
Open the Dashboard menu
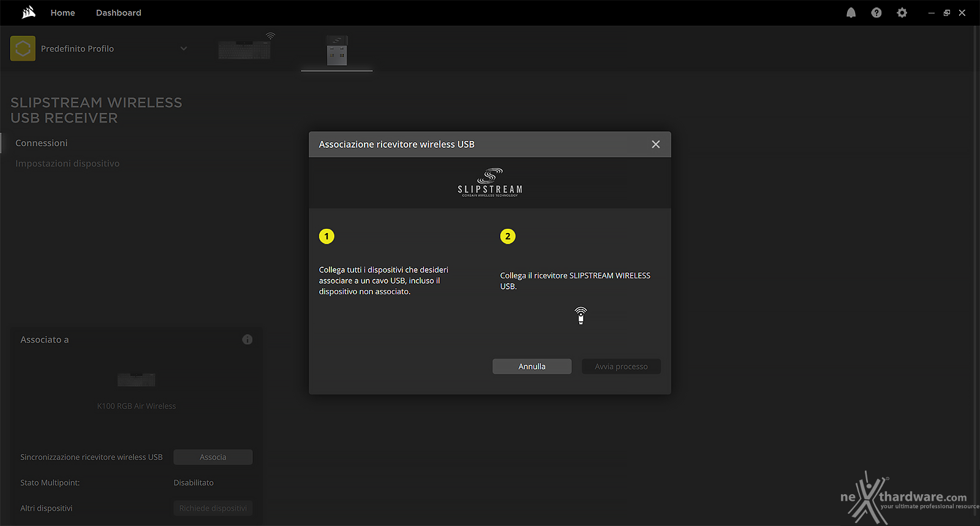pos(118,13)
